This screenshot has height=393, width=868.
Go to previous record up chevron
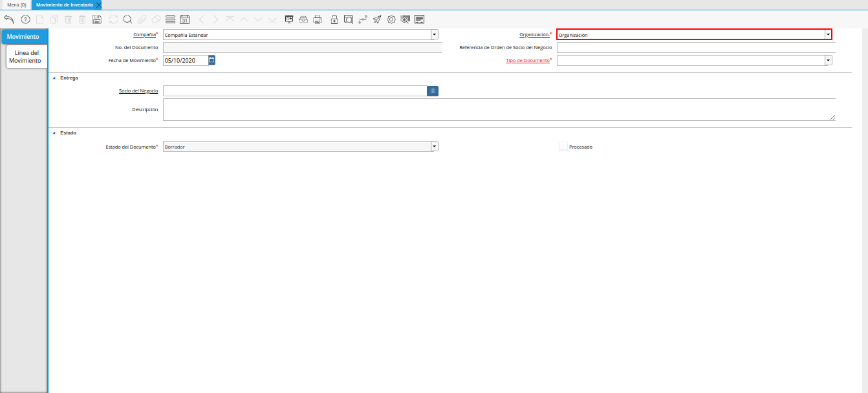pos(244,19)
